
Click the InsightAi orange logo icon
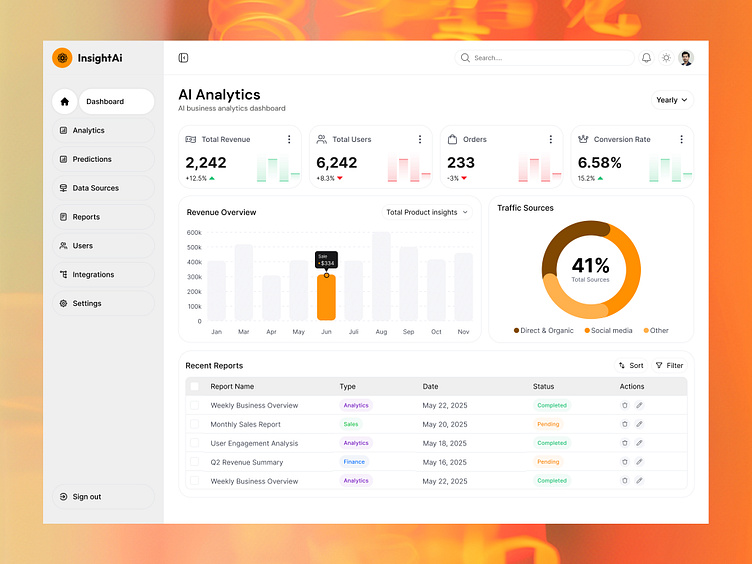coord(62,58)
